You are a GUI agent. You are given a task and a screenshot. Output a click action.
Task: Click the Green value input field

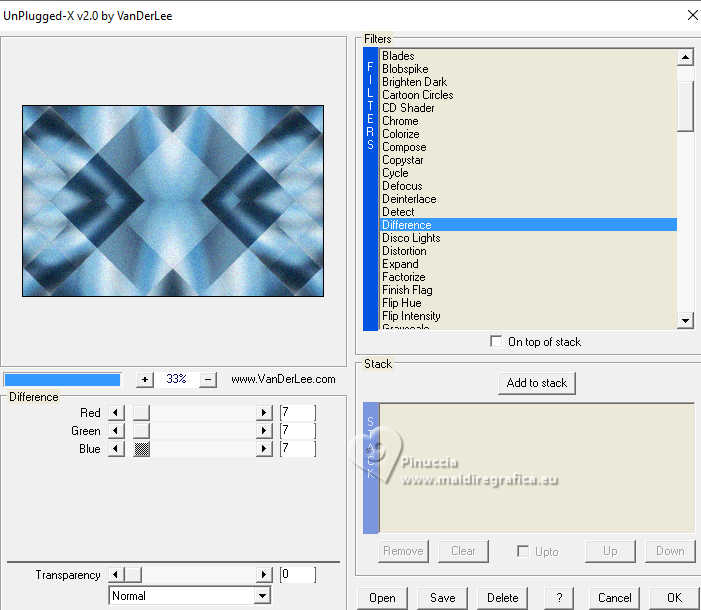tap(298, 431)
